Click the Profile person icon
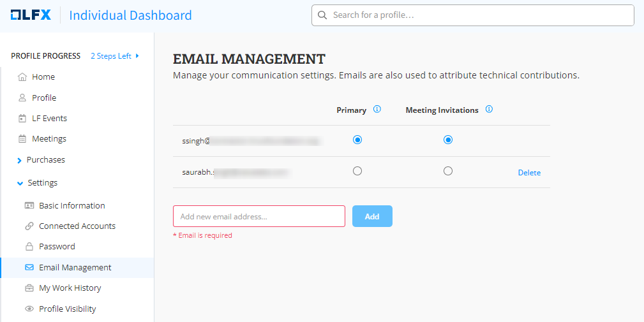 coord(22,98)
